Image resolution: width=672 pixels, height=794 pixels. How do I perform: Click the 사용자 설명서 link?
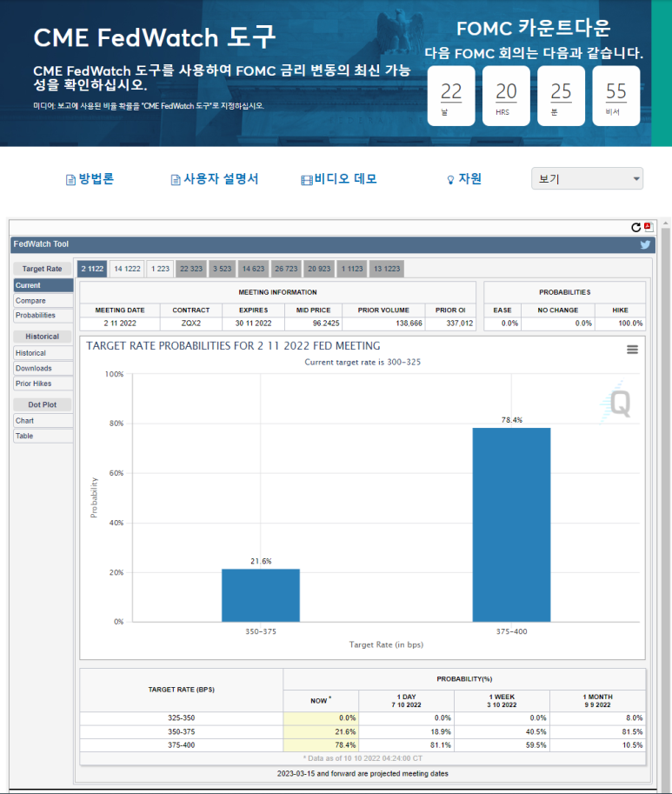pyautogui.click(x=221, y=179)
